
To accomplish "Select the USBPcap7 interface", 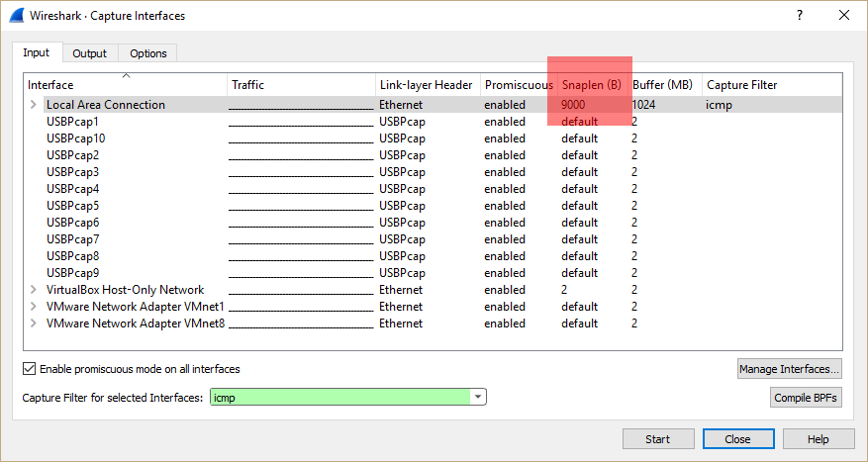I will (x=72, y=239).
